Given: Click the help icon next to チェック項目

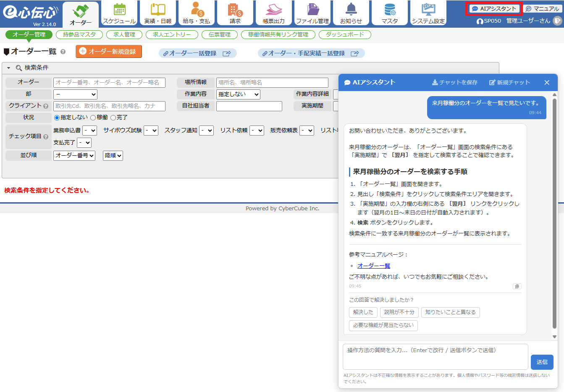Looking at the screenshot, I should pyautogui.click(x=46, y=137).
